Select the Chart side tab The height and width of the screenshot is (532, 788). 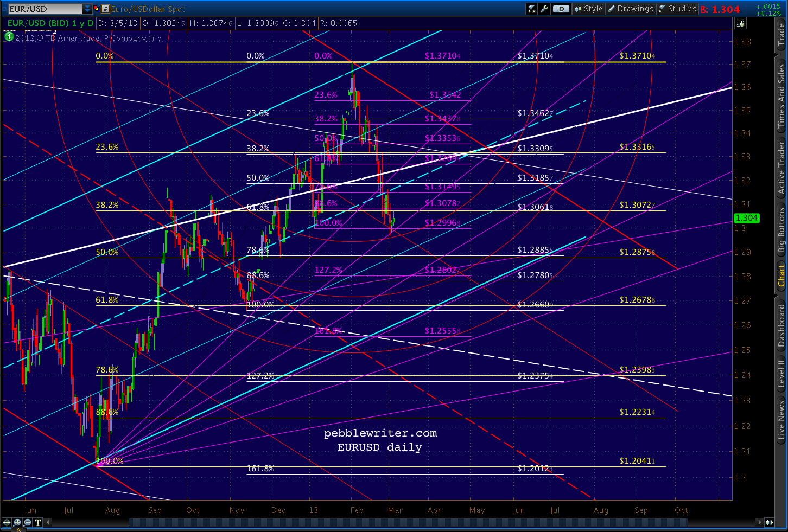coord(781,275)
